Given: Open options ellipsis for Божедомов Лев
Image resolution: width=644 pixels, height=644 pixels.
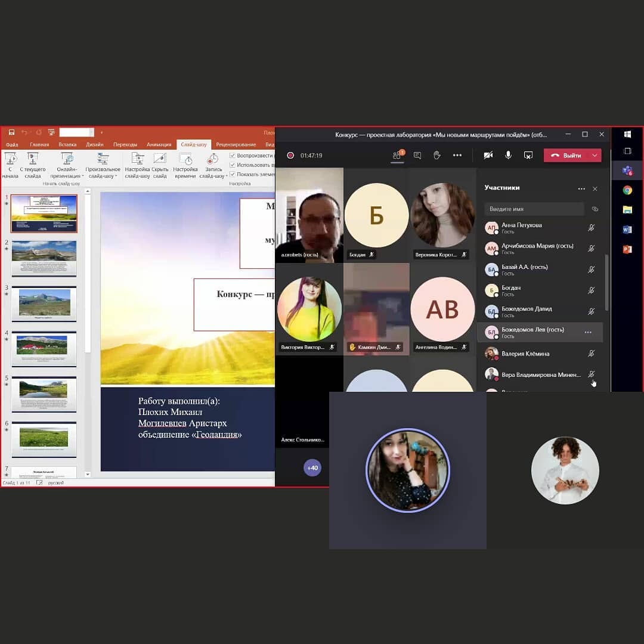Looking at the screenshot, I should point(588,332).
